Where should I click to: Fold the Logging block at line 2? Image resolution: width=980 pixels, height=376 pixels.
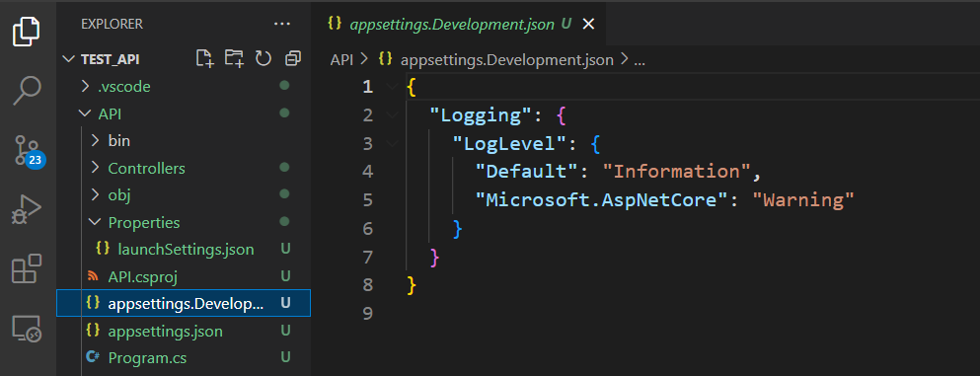point(393,114)
